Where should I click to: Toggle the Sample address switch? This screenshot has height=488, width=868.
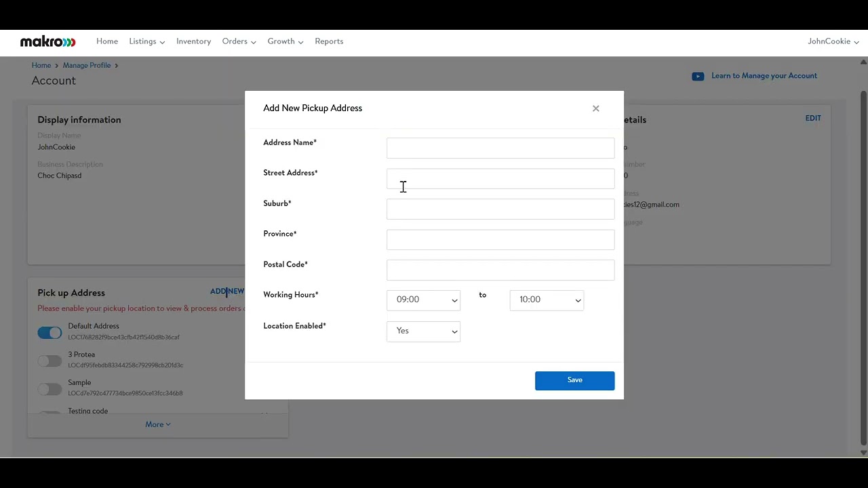[x=50, y=388]
